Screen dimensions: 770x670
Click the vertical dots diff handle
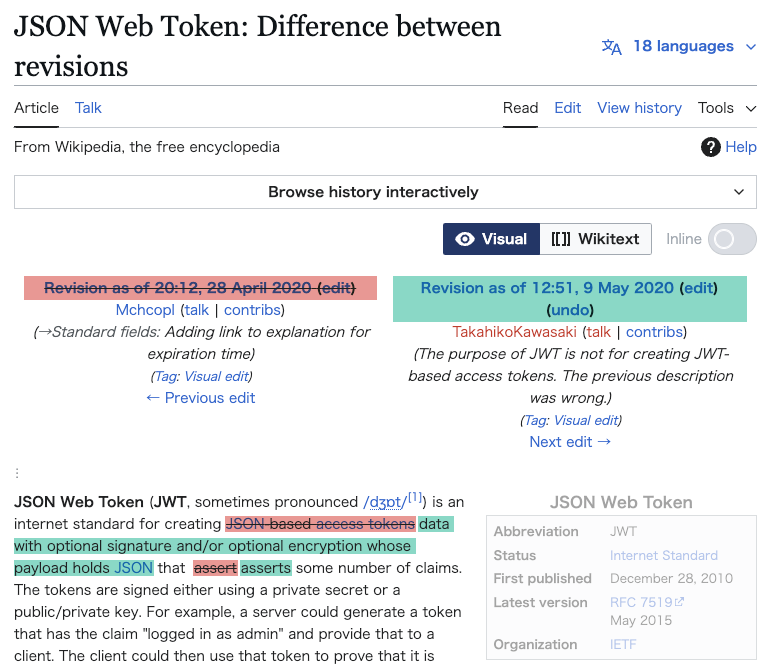pyautogui.click(x=17, y=474)
